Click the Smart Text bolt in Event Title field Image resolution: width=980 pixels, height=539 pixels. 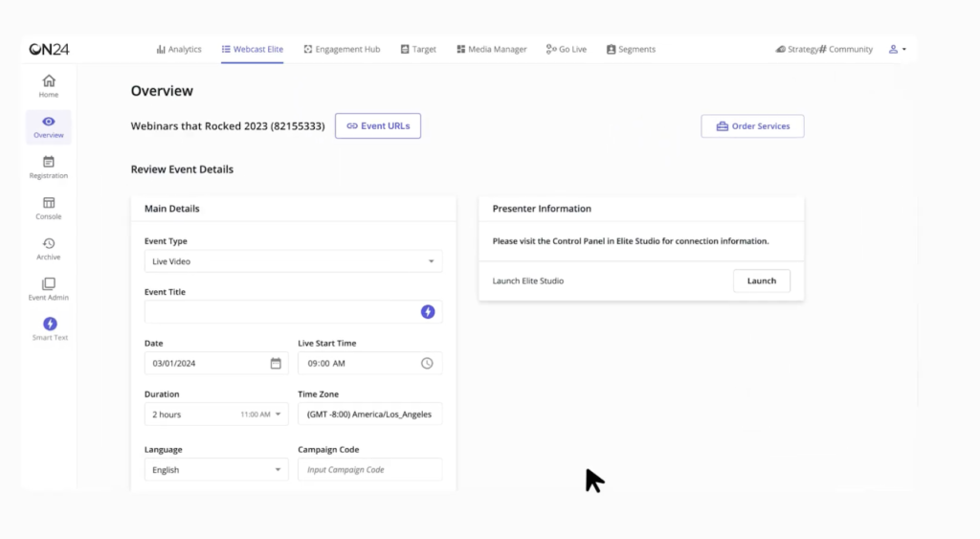click(x=428, y=312)
